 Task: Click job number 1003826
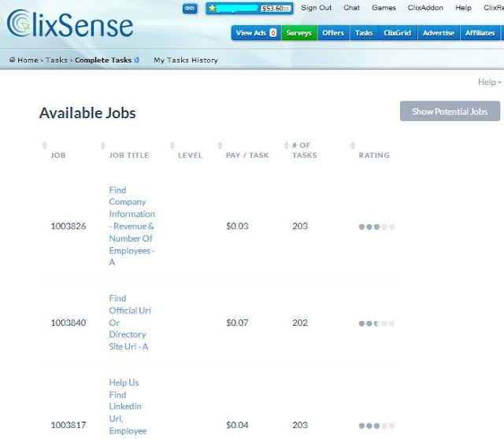coord(69,227)
